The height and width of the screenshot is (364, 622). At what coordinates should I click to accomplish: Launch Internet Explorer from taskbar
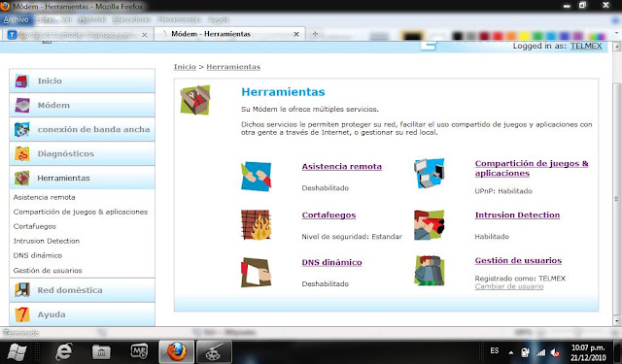tap(63, 351)
